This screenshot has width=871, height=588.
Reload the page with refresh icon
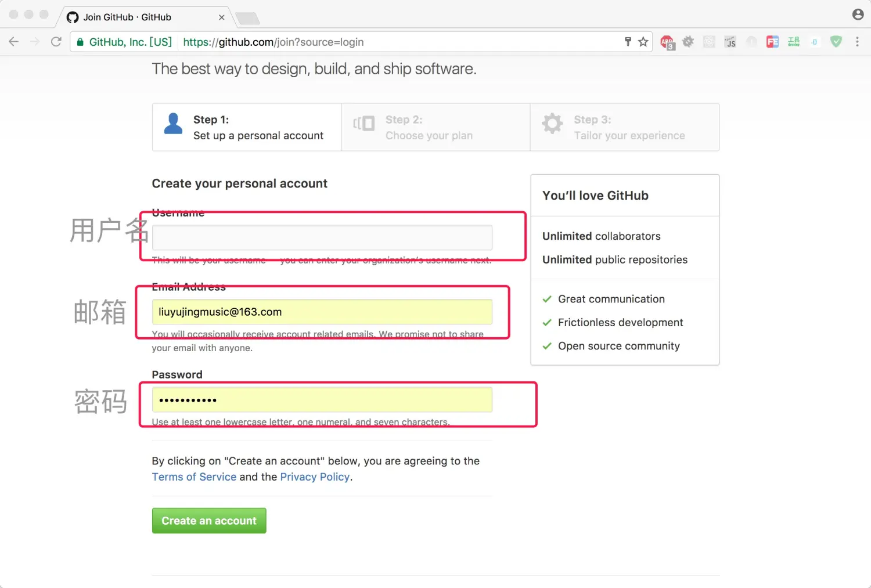(x=56, y=42)
